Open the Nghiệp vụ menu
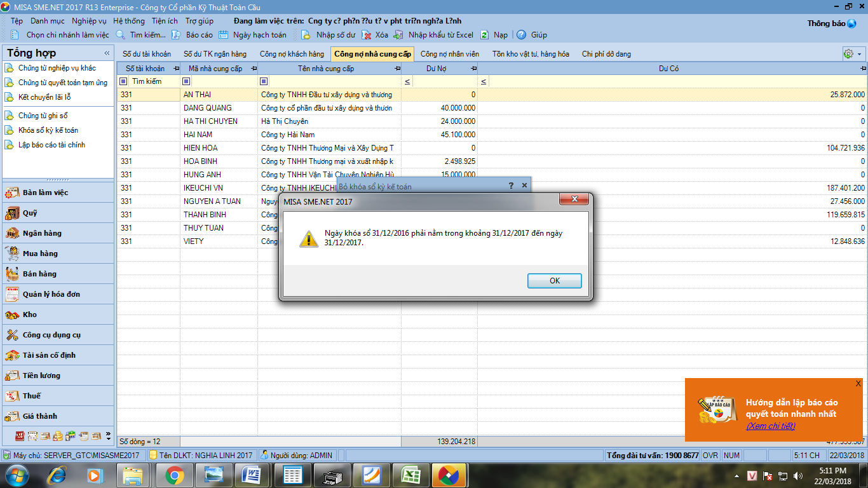Viewport: 868px width, 488px height. click(x=89, y=21)
